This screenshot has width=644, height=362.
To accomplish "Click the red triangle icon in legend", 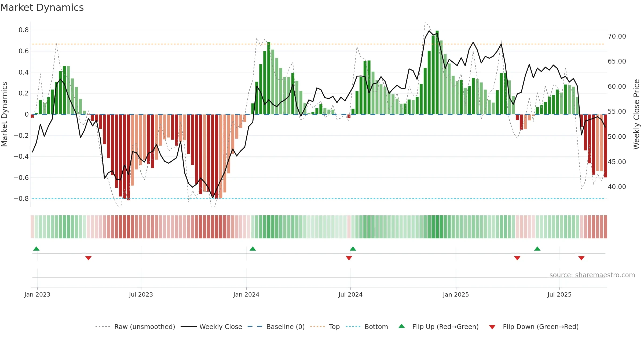I will (492, 327).
